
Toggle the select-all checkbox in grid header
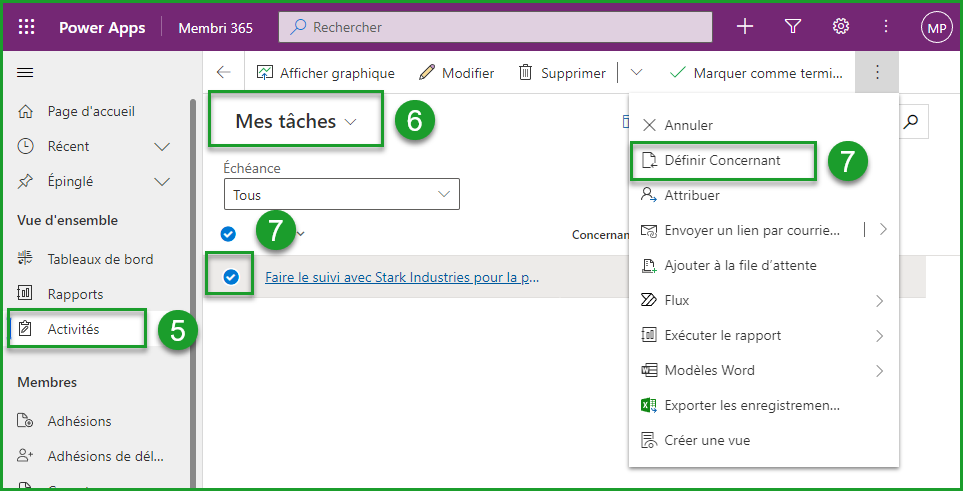[x=228, y=234]
